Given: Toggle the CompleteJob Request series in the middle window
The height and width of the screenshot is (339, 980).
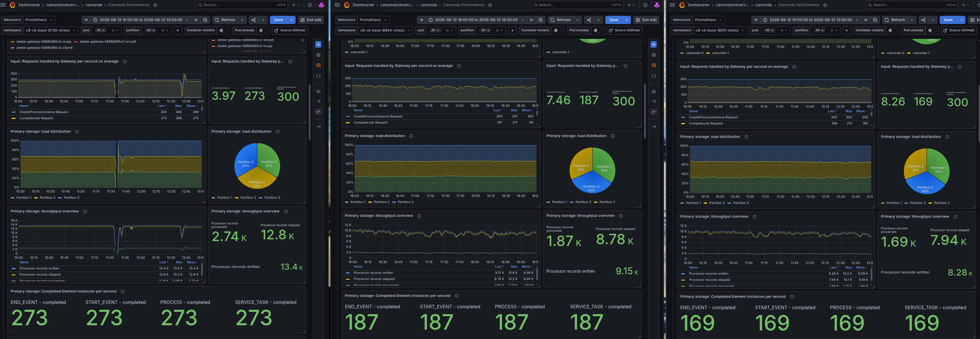Looking at the screenshot, I should coord(370,122).
